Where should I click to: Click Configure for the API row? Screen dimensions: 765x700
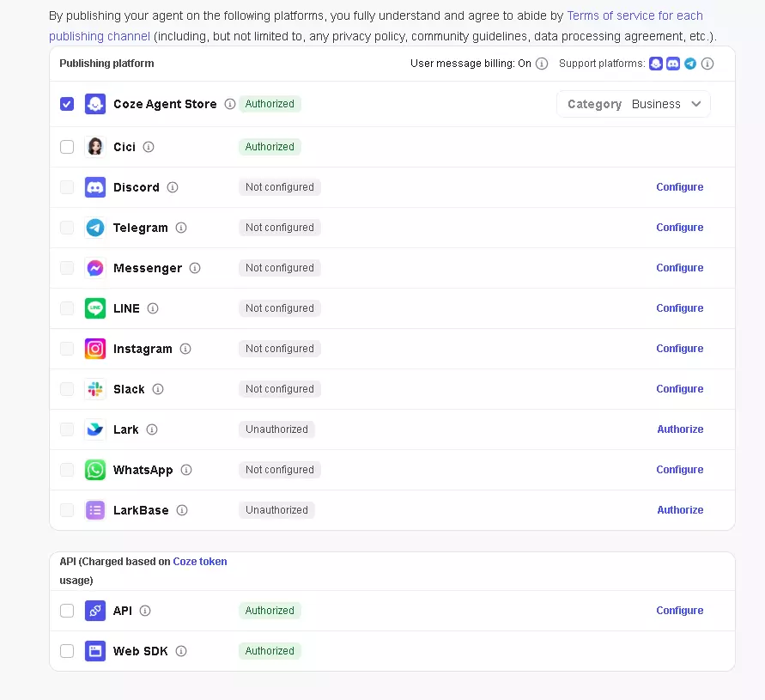(x=680, y=611)
